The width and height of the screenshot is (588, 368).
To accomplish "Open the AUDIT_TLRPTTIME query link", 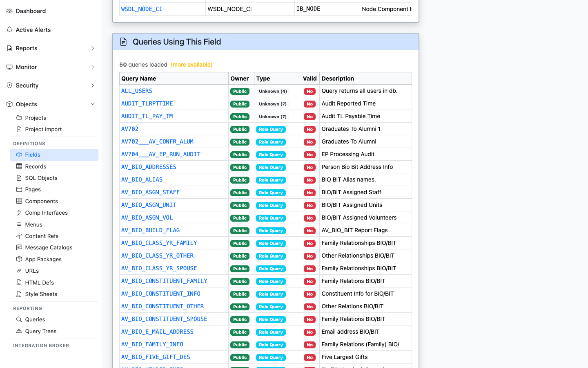I will pos(147,103).
